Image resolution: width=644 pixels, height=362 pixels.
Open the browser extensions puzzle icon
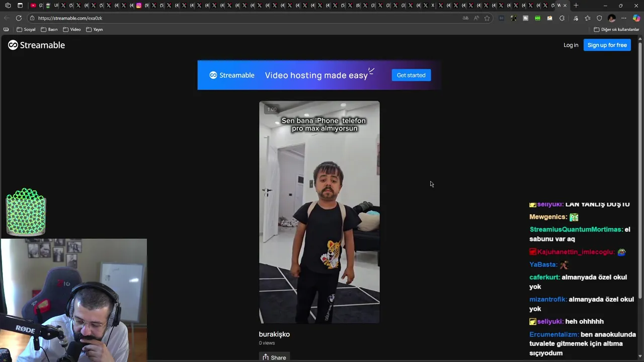pyautogui.click(x=562, y=18)
